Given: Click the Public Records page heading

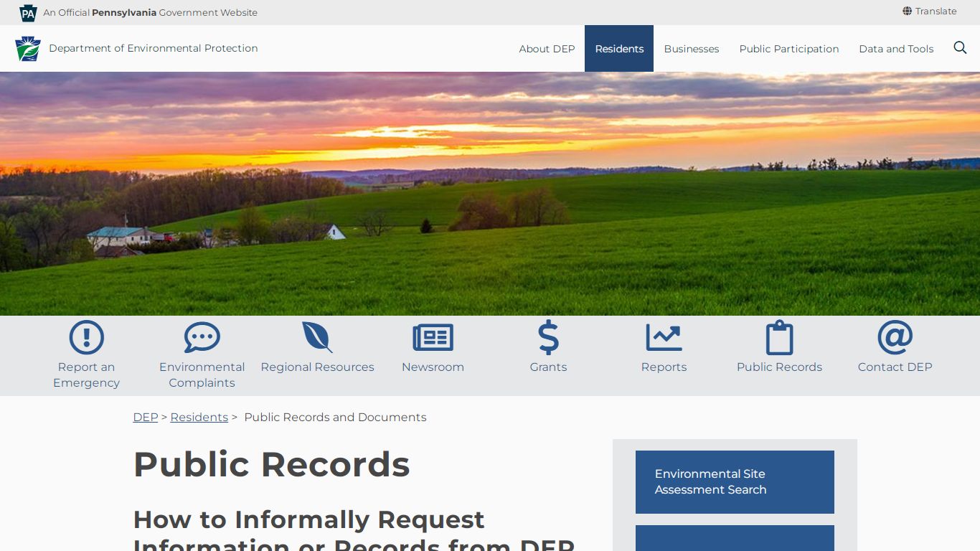Looking at the screenshot, I should pos(271,464).
